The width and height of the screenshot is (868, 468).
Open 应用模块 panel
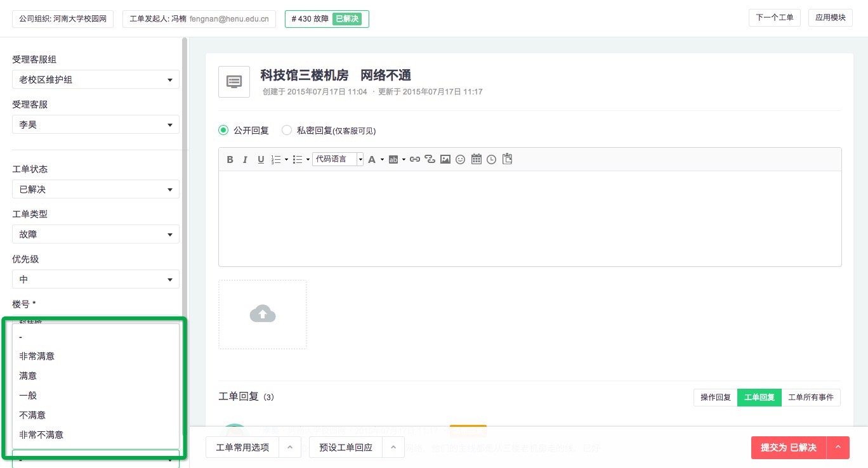point(831,18)
